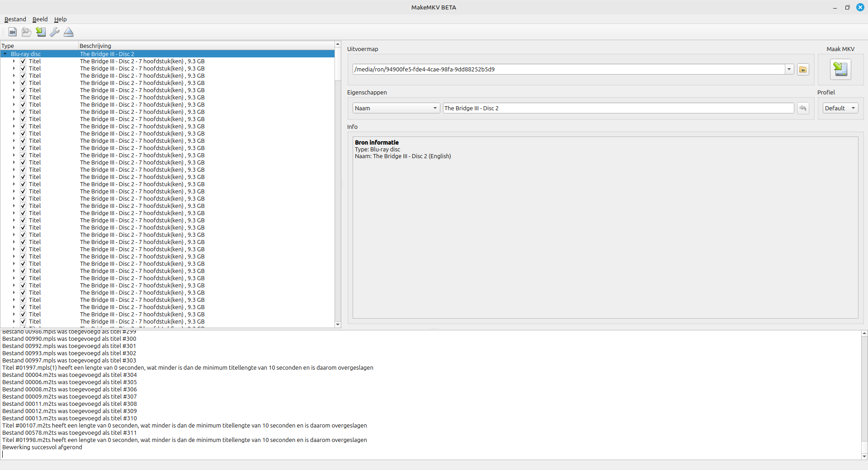Click the Eigenschappen label
Viewport: 868px width, 470px height.
[x=367, y=93]
